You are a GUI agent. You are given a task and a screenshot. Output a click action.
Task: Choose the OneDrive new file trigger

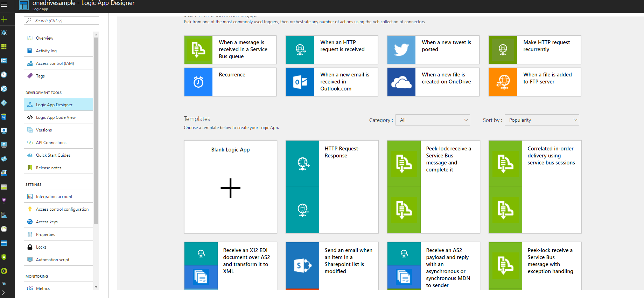(433, 82)
